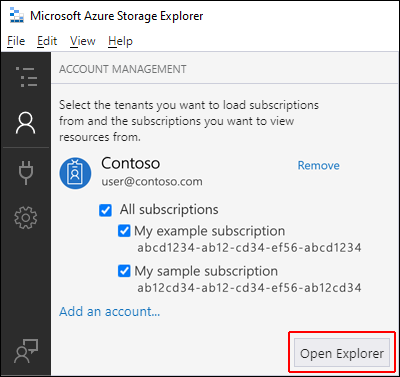Select the Account Management person icon
This screenshot has height=377, width=400.
coord(25,123)
